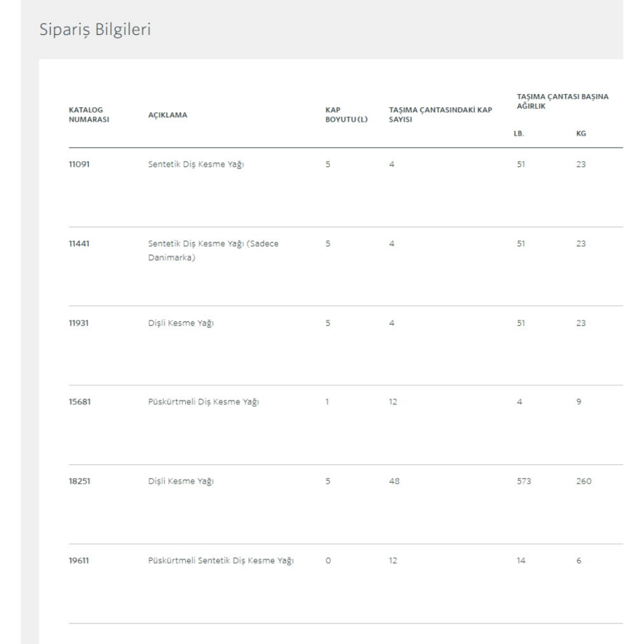Select catalog number 15681
The width and height of the screenshot is (644, 644).
click(x=80, y=402)
